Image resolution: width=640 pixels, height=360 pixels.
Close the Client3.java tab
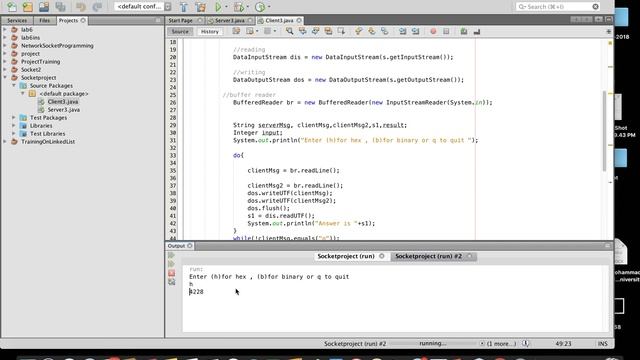(x=299, y=20)
